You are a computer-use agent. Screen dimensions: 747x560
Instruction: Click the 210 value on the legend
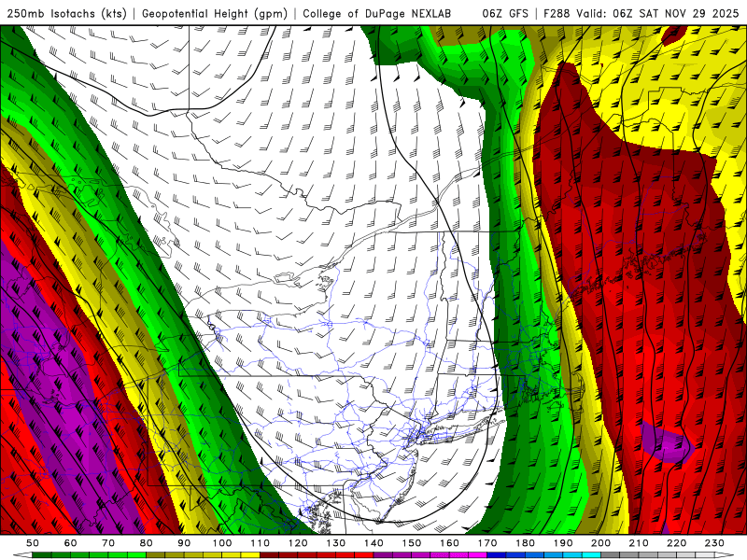[x=639, y=543]
